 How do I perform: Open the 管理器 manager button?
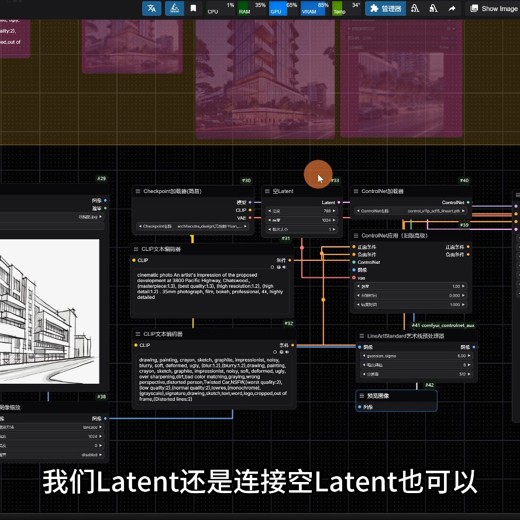(386, 8)
